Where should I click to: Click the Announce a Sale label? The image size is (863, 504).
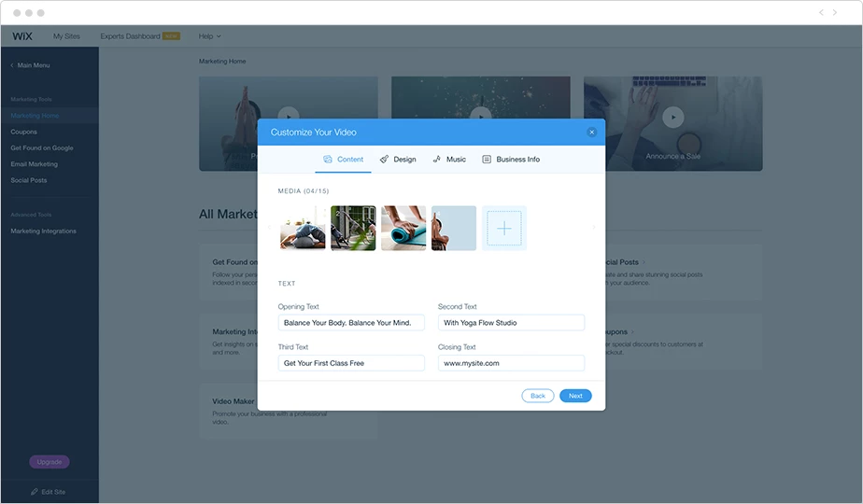tap(673, 156)
